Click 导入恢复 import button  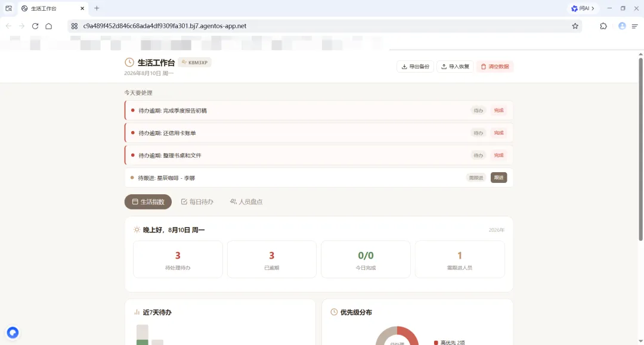455,67
